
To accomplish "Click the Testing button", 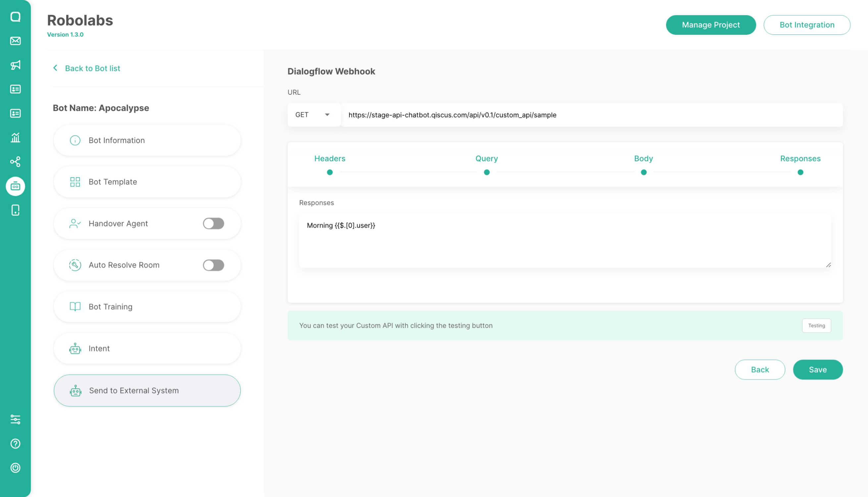I will tap(816, 325).
